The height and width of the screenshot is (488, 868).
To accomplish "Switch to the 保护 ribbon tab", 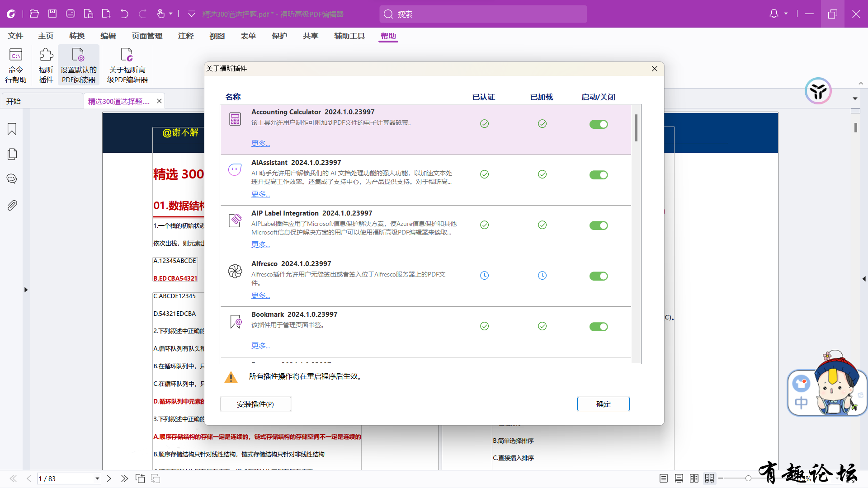I will coord(279,36).
